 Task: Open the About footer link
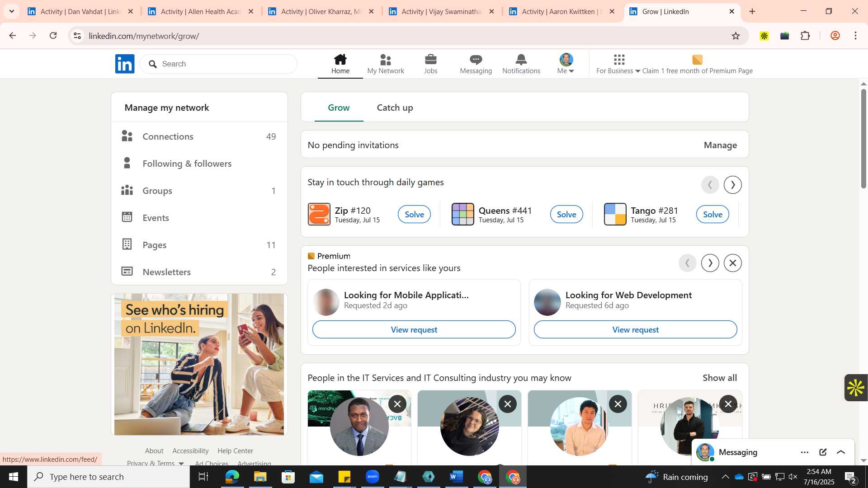click(154, 450)
